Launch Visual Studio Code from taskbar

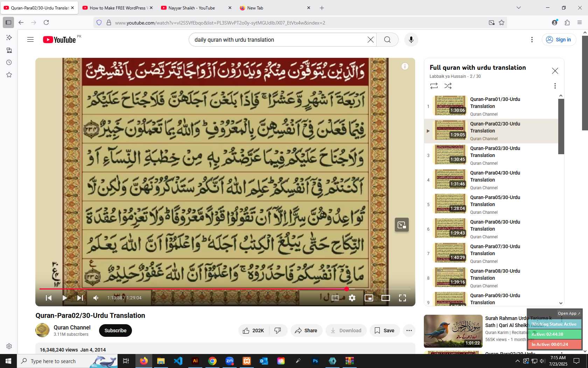tap(178, 361)
